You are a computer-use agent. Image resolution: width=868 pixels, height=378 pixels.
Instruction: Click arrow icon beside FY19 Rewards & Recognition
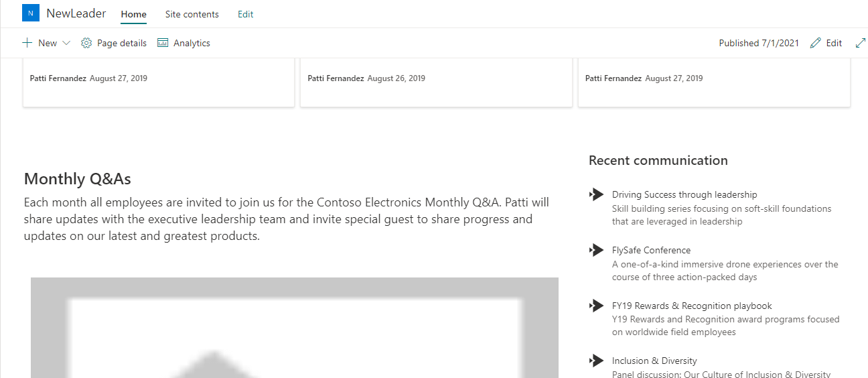click(x=596, y=306)
